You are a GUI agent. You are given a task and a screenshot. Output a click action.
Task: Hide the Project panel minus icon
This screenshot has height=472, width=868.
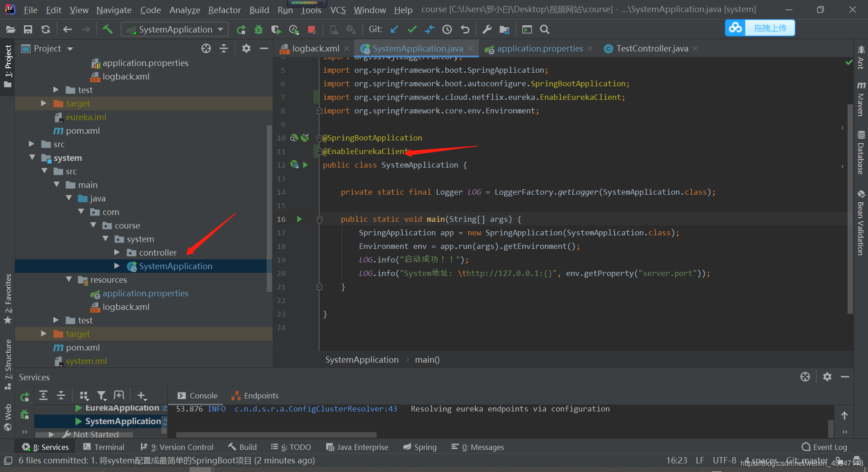pos(264,48)
